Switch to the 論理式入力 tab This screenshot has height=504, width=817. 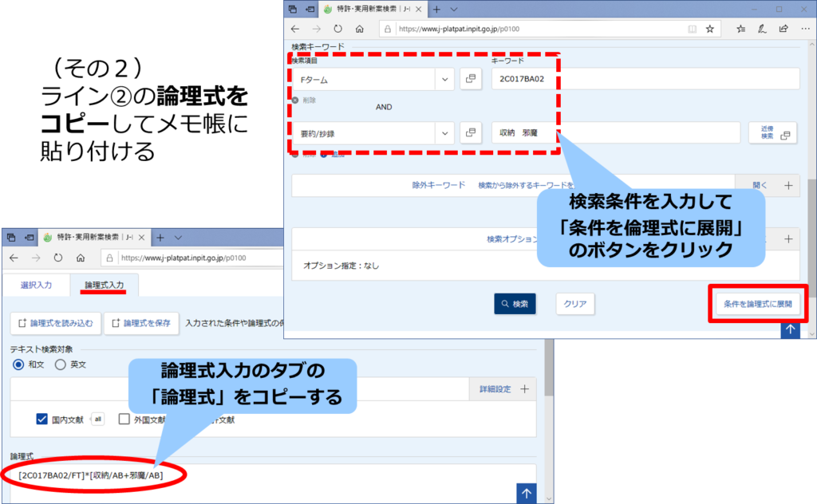pyautogui.click(x=105, y=285)
